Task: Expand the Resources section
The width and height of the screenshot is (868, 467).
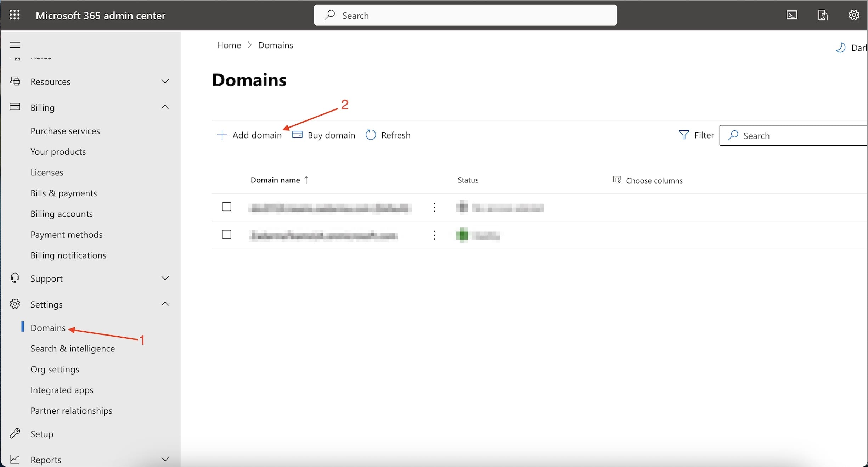Action: click(165, 81)
